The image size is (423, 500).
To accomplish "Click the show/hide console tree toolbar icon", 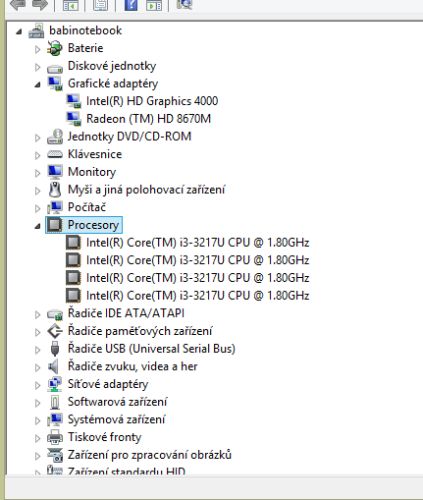I will [x=70, y=5].
